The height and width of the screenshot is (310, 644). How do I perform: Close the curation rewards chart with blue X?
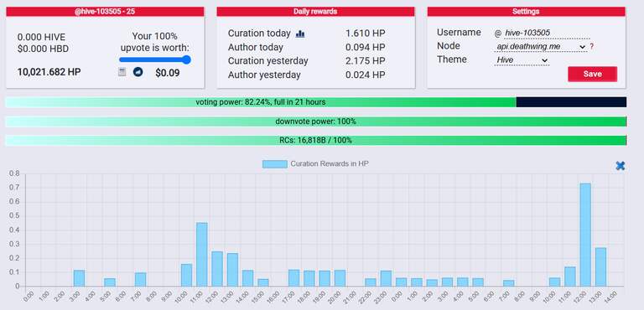[x=621, y=166]
